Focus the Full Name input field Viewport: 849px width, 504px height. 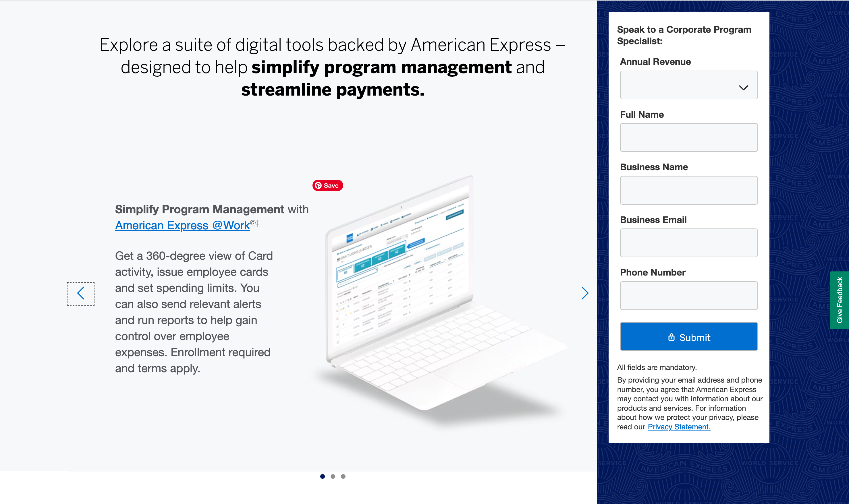pyautogui.click(x=688, y=137)
